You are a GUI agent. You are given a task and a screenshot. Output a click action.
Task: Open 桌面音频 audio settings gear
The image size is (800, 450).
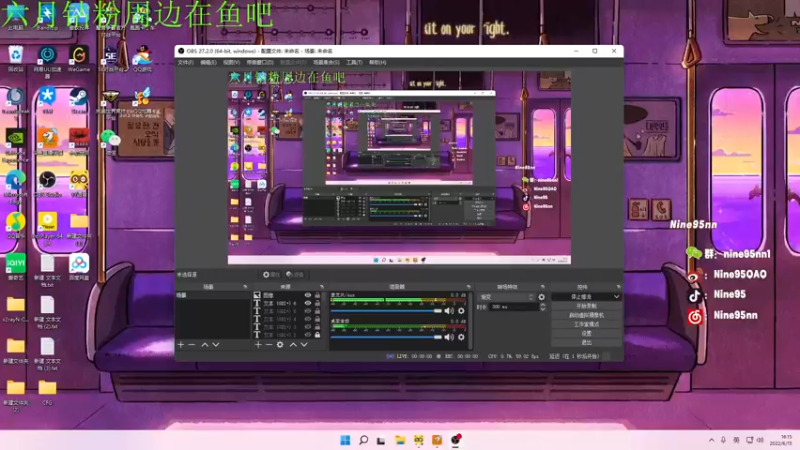[x=461, y=337]
